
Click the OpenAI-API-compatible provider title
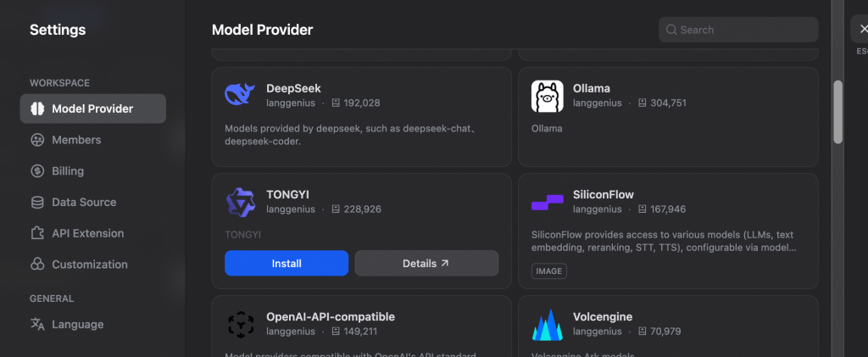(x=331, y=317)
